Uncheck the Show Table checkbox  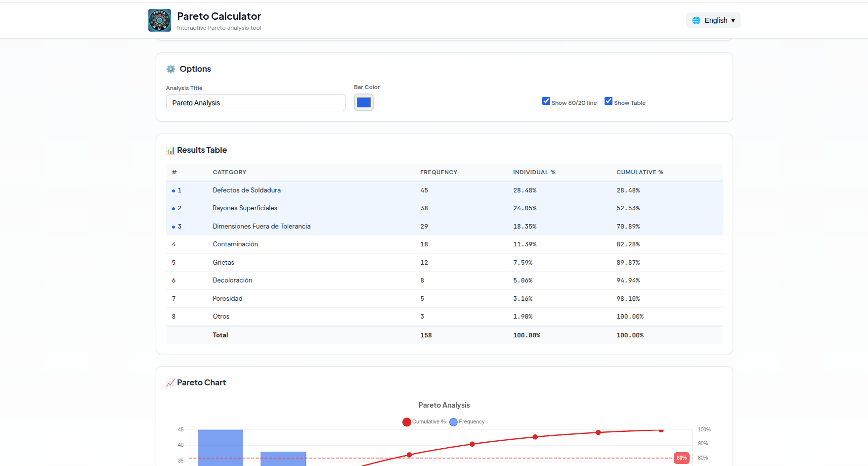(x=608, y=101)
